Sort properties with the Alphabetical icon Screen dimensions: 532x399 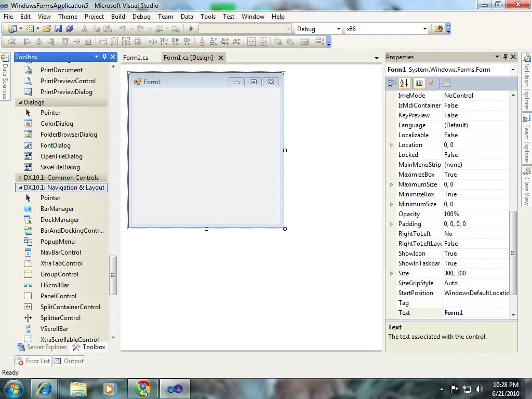coord(404,83)
